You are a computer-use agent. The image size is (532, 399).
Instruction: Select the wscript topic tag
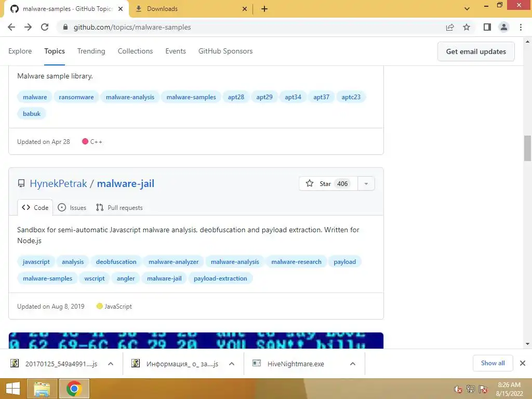[x=95, y=278]
